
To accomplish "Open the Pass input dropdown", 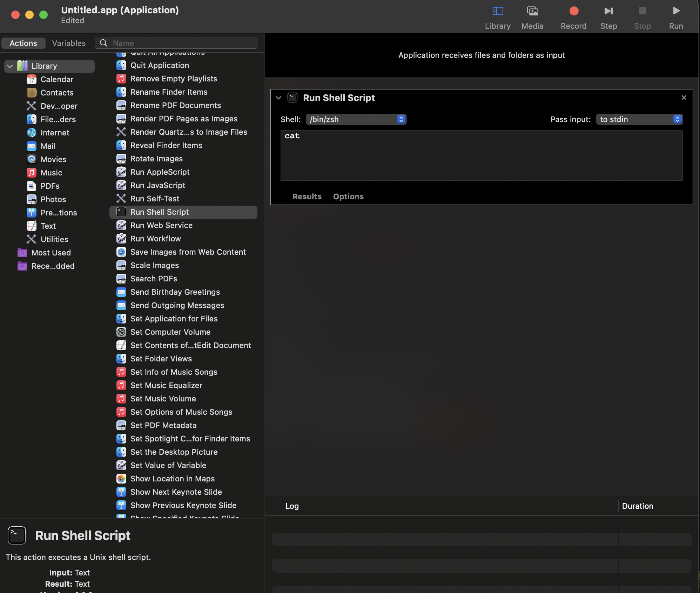I will pyautogui.click(x=639, y=119).
